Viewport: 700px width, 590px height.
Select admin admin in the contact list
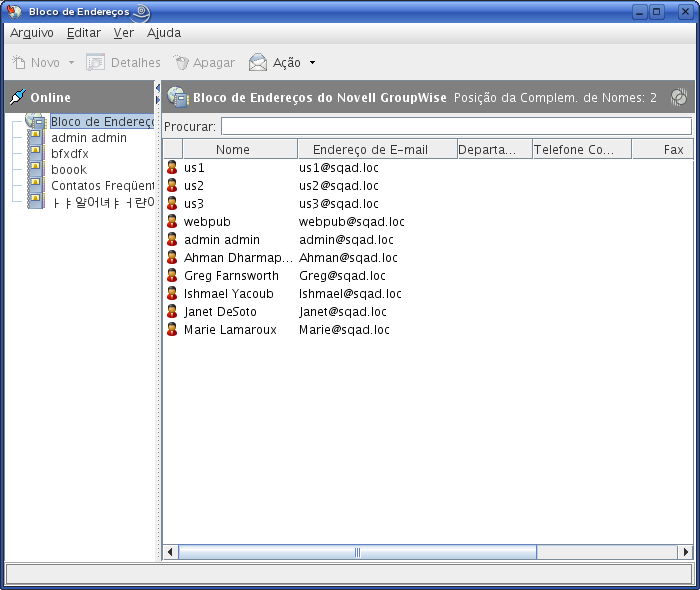pos(428,240)
